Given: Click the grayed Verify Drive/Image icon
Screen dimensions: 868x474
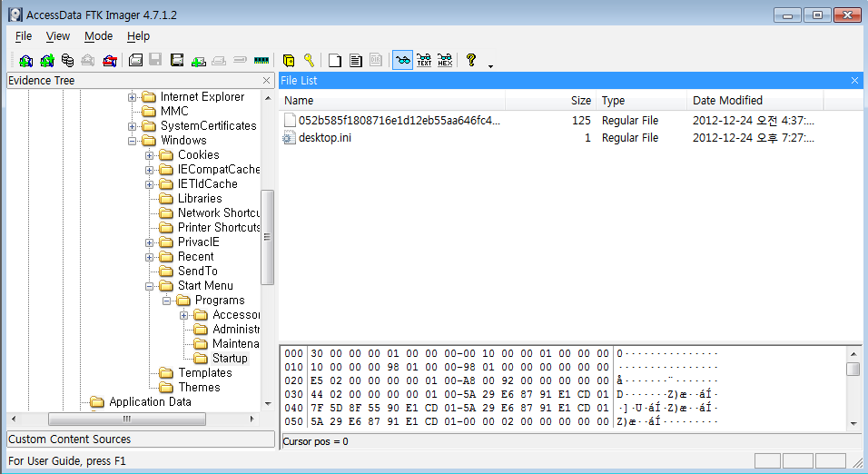Looking at the screenshot, I should [240, 59].
